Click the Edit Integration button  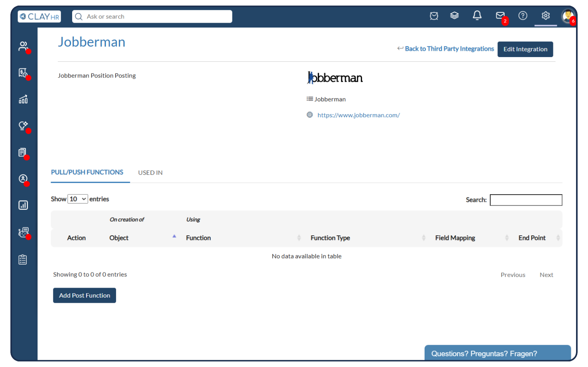[525, 49]
